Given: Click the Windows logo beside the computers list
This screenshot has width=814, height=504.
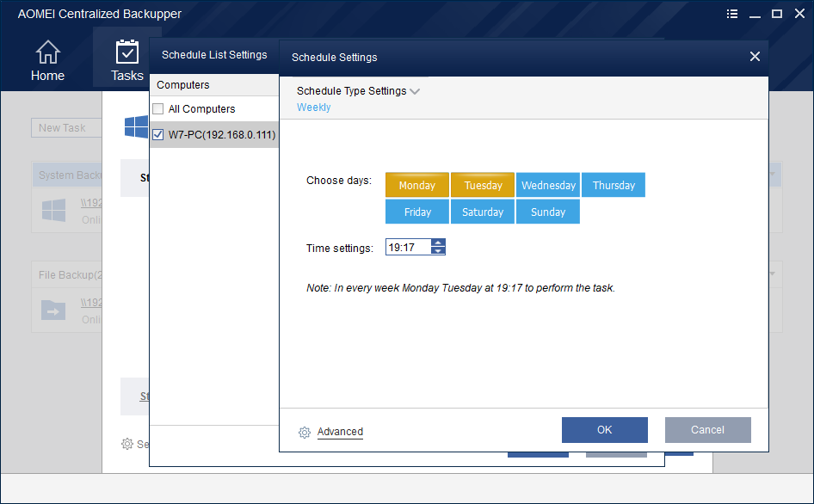Looking at the screenshot, I should coord(136,126).
